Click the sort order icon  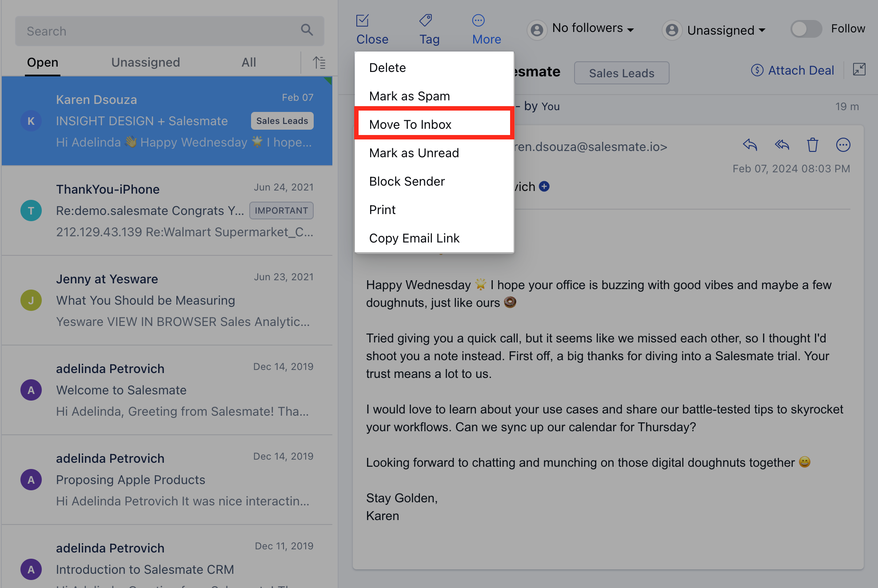(319, 63)
